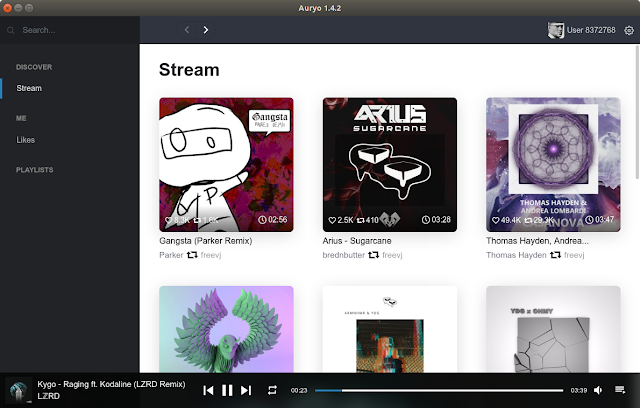Play Arius Sugarcane artwork
Screen dimensions: 640x408
click(390, 164)
